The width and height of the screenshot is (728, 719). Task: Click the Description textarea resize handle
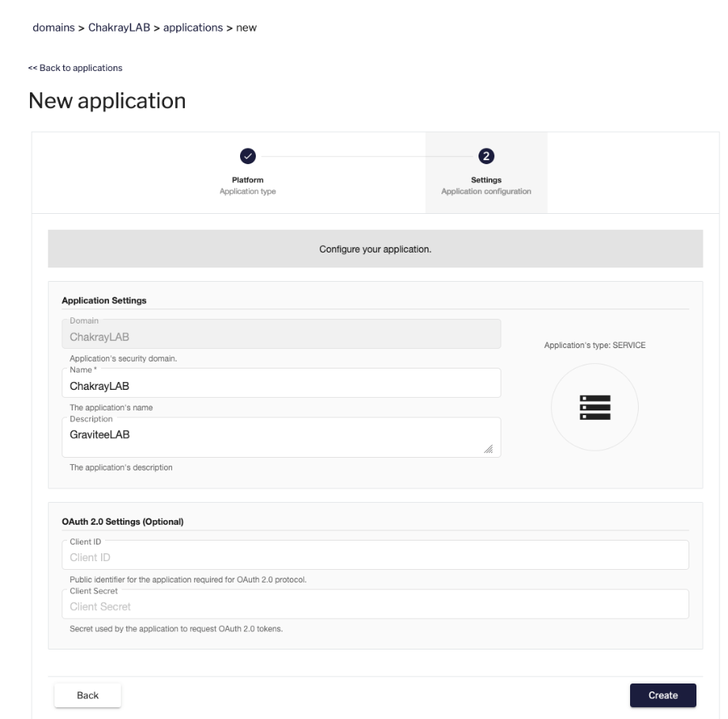[x=487, y=448]
